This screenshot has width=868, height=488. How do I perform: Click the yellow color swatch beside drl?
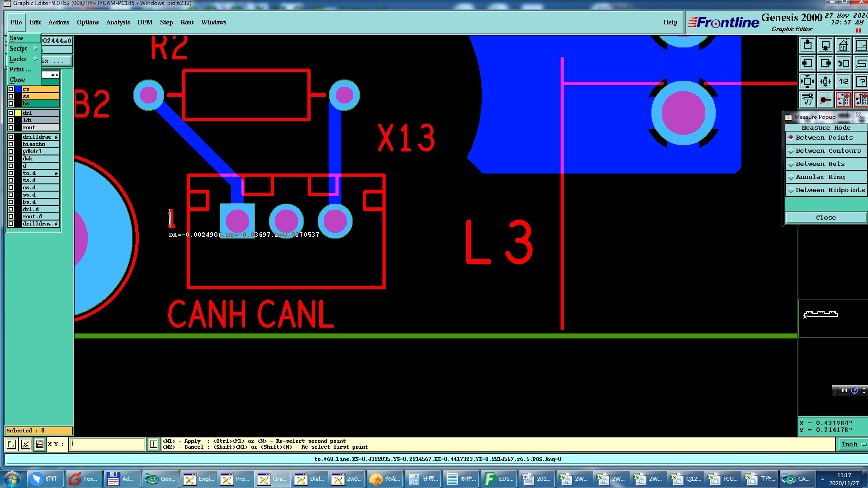coord(18,113)
